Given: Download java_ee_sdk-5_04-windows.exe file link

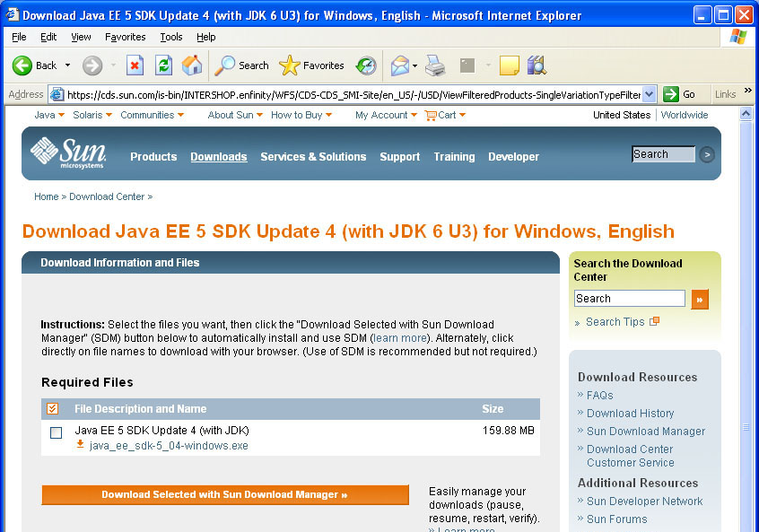Looking at the screenshot, I should click(x=169, y=446).
